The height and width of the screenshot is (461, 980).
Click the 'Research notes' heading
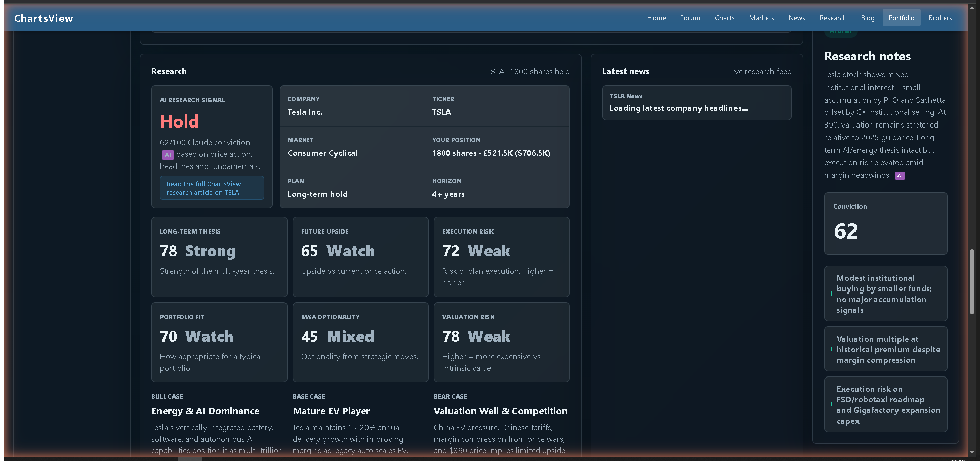tap(867, 56)
